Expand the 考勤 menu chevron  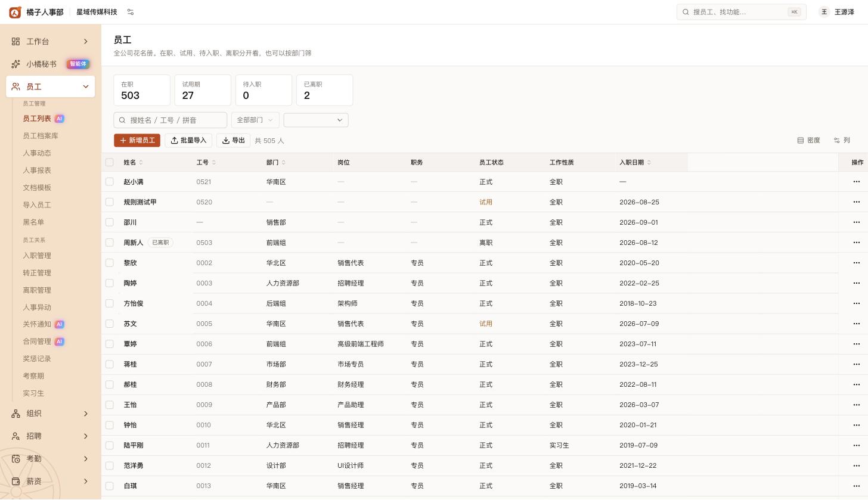point(85,459)
